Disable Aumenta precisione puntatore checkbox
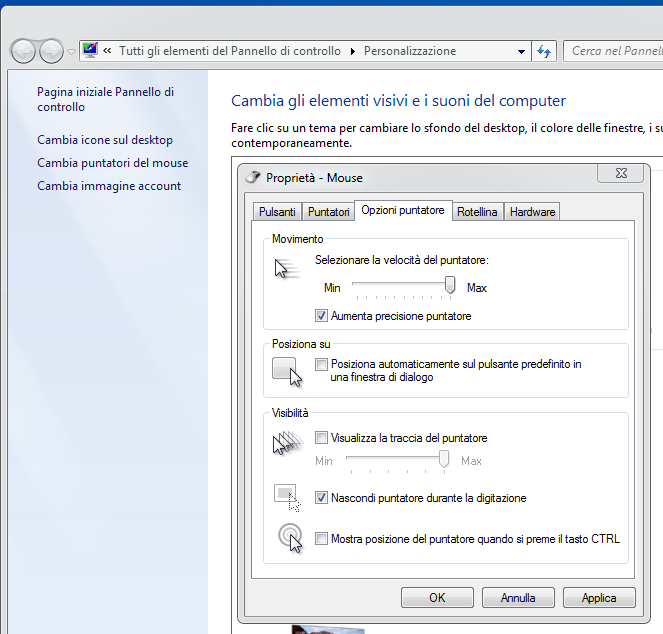Screen dimensions: 663x634 tap(321, 316)
